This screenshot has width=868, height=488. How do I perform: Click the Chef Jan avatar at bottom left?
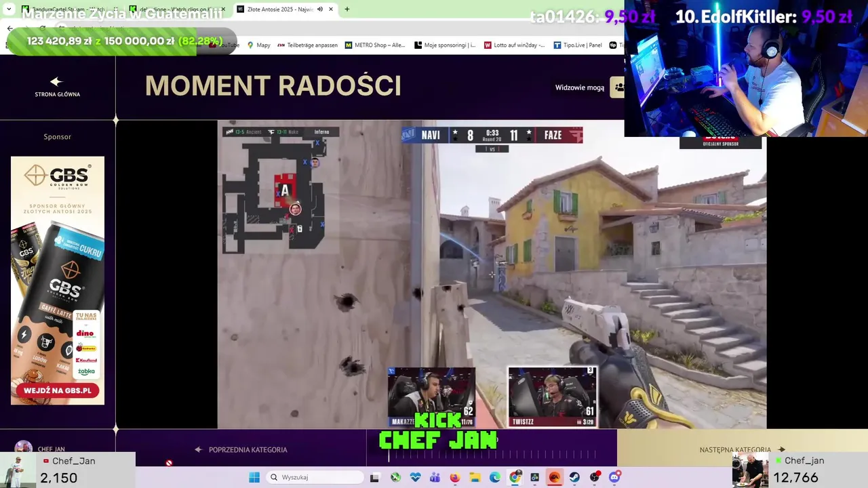pos(24,448)
